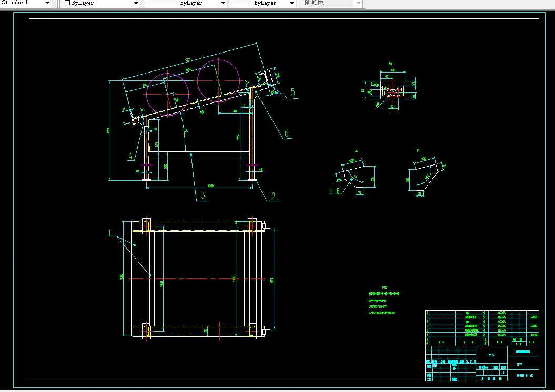Select the Q235 material text in title block

coord(491,355)
